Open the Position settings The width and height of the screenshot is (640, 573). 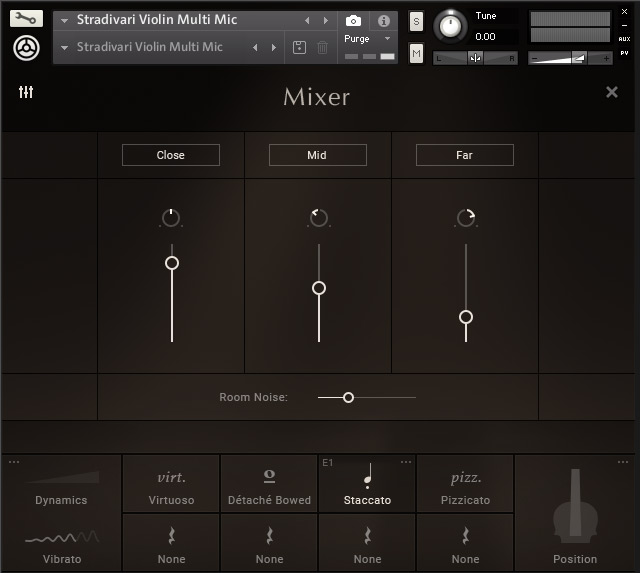coord(575,559)
